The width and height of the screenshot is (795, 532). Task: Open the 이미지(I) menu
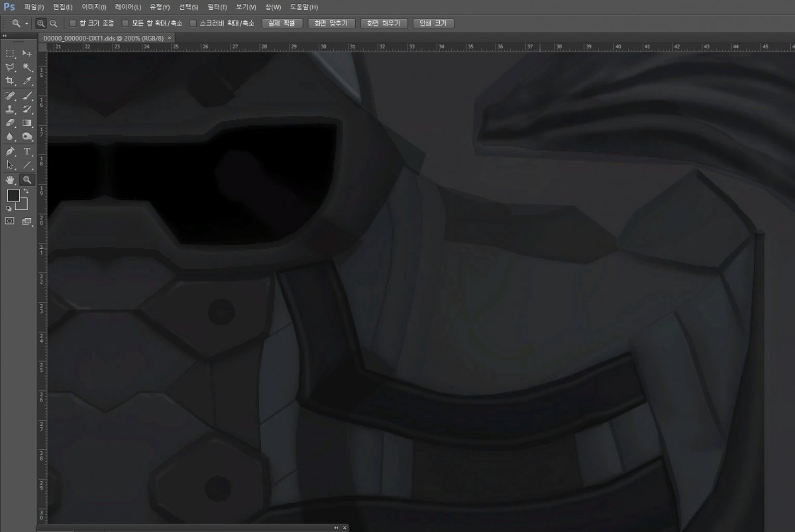point(93,7)
